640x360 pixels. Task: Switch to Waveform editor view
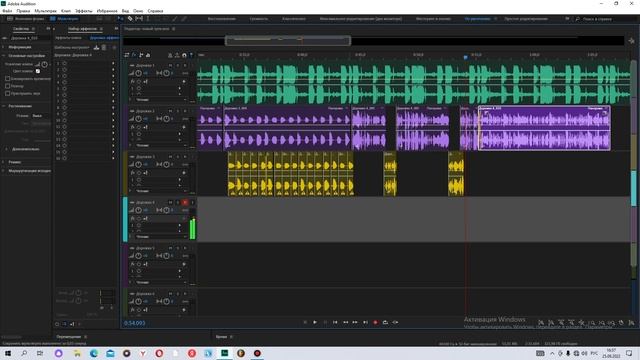click(x=25, y=19)
